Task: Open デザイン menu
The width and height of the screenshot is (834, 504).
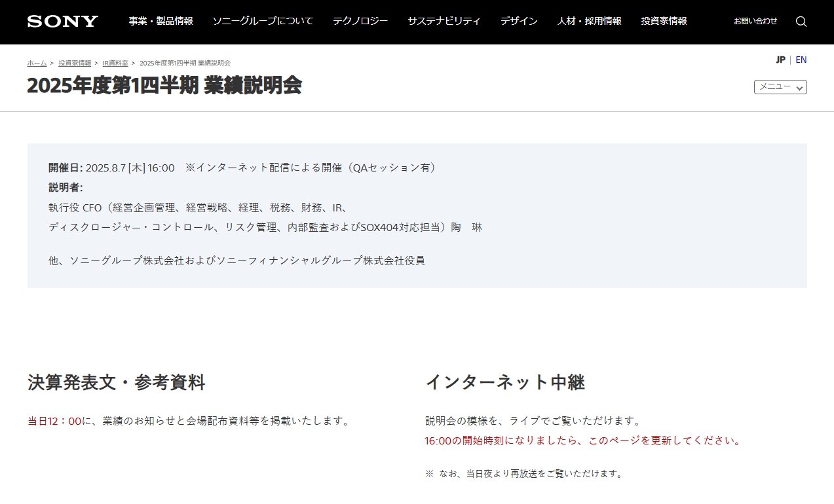Action: 519,21
